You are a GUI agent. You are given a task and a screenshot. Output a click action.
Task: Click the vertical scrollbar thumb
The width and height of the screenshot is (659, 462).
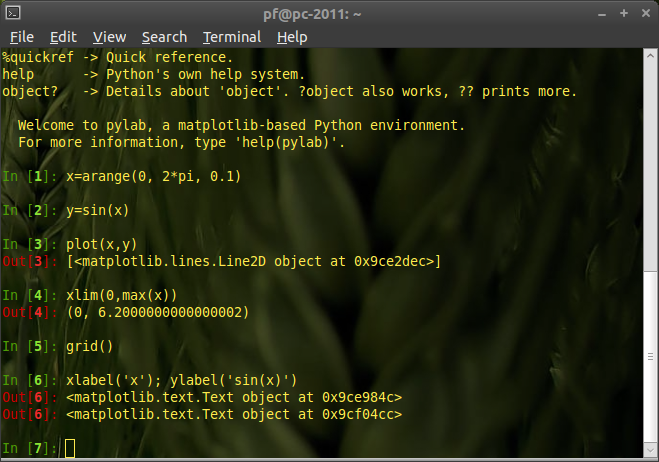tap(650, 356)
